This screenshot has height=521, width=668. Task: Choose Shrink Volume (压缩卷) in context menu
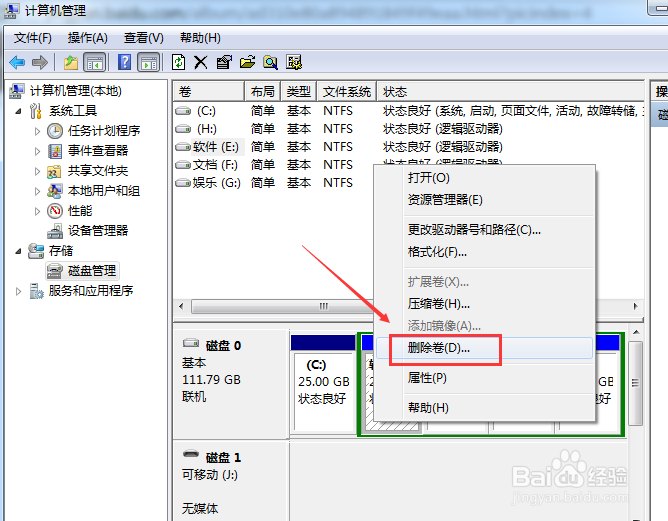click(x=484, y=304)
